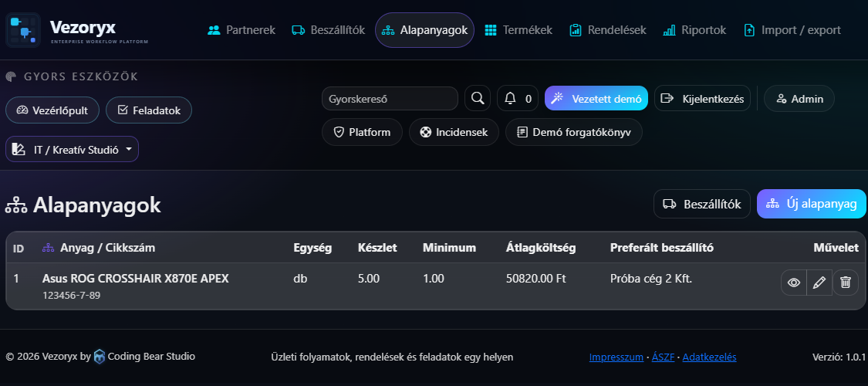Select Asus ROG CROSSHAIR X870E APEX name
868x386 pixels.
pos(136,279)
